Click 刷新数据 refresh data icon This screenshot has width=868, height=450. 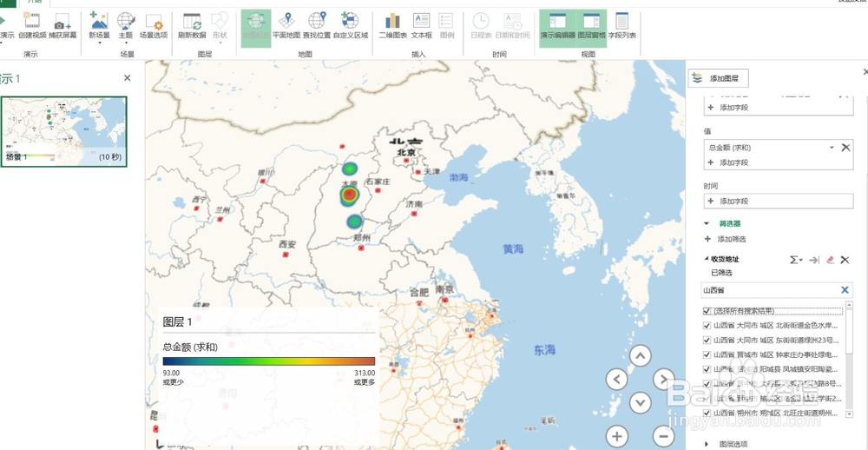click(192, 21)
